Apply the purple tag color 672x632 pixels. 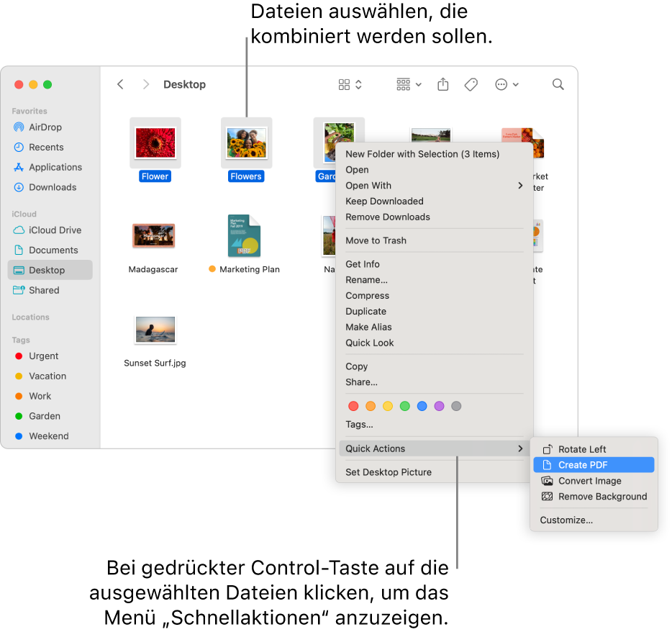pos(440,406)
